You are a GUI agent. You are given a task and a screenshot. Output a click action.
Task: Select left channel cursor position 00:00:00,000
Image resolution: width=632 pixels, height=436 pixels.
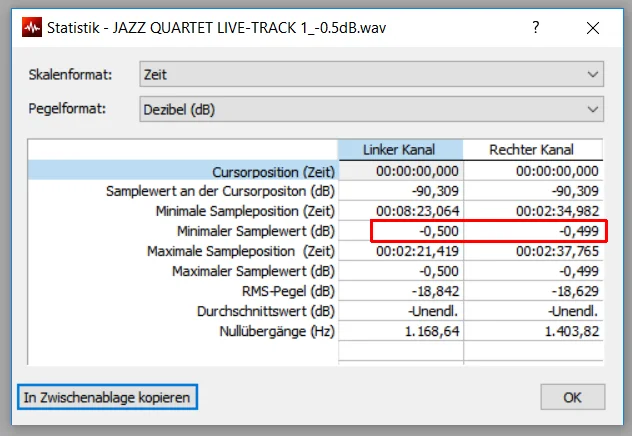point(401,171)
